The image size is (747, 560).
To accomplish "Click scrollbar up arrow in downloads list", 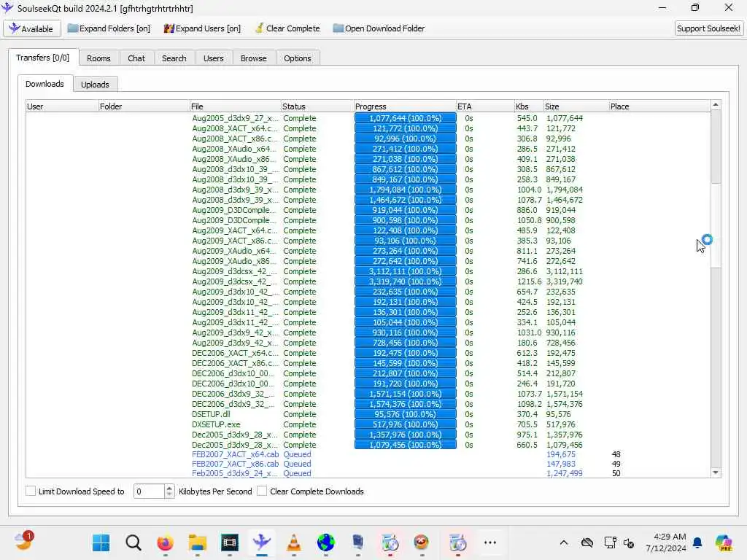I will [x=716, y=105].
